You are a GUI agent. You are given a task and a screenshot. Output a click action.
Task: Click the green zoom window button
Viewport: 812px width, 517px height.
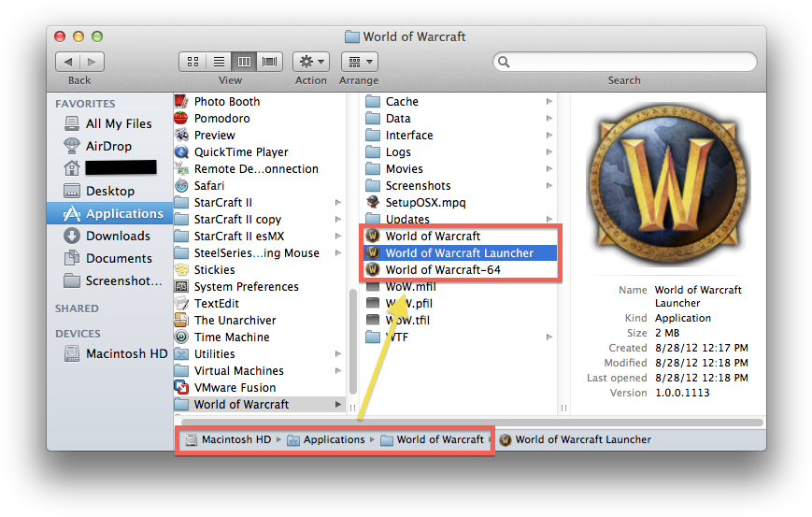point(97,36)
